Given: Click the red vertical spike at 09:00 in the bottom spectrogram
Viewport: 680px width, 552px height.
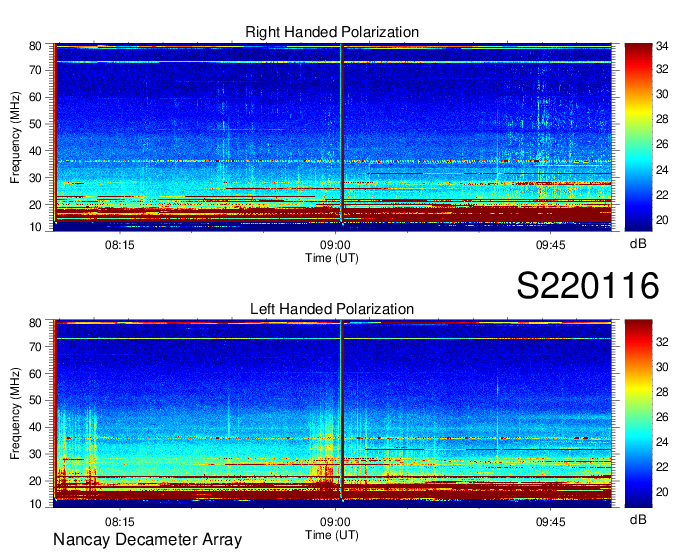Looking at the screenshot, I should tap(342, 410).
